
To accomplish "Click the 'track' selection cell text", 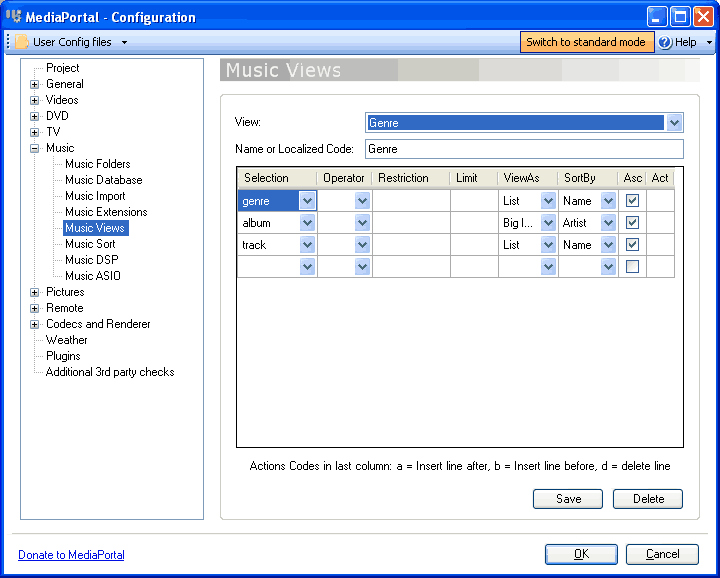I will 254,245.
